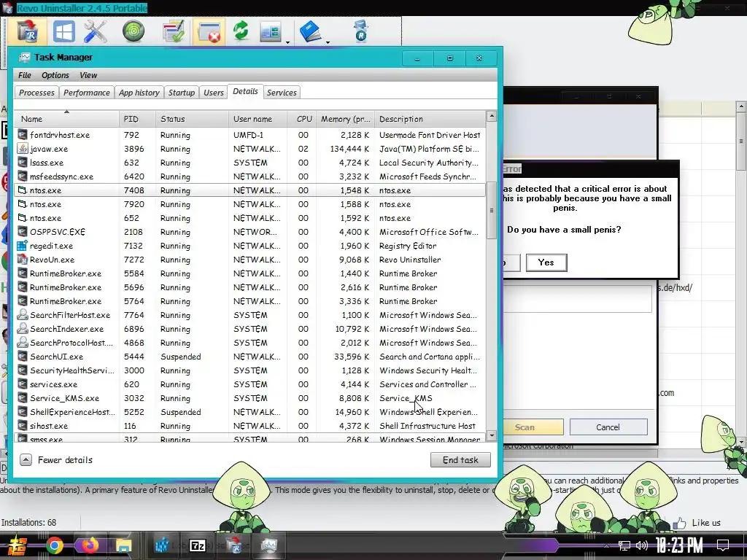Switch to the Performance tab
Screen dimensions: 747x560
pos(87,93)
